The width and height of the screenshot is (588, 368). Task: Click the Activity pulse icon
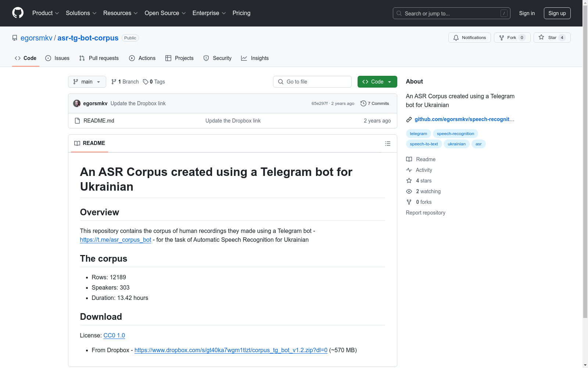[409, 170]
